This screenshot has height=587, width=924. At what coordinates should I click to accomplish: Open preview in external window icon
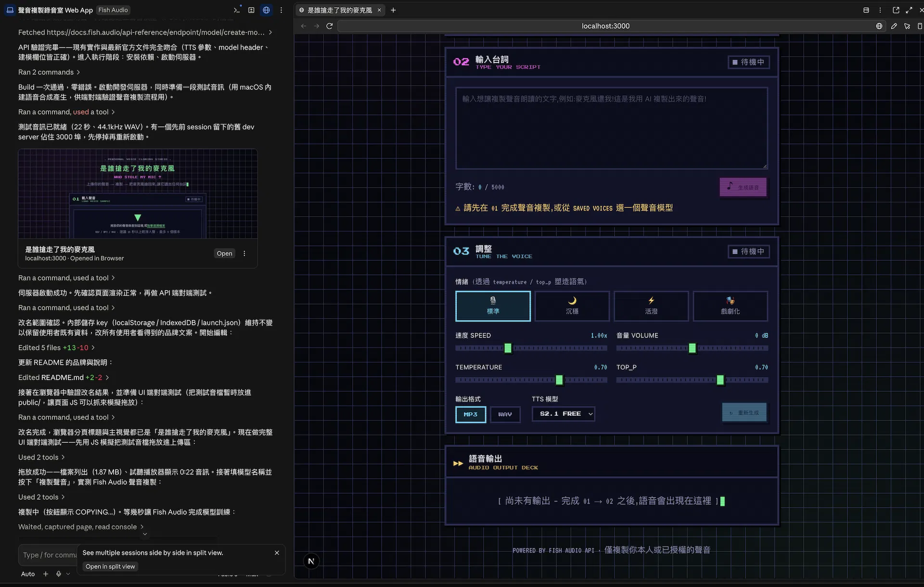(x=896, y=10)
